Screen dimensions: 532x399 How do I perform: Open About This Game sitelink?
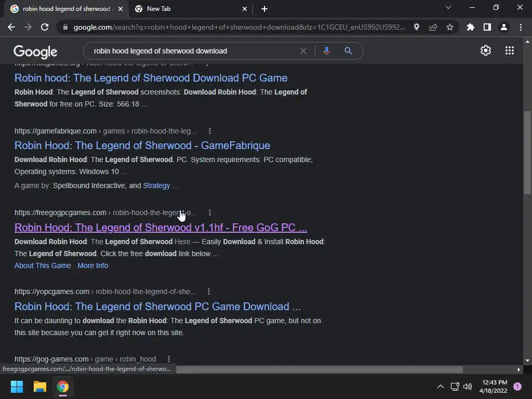(x=43, y=265)
